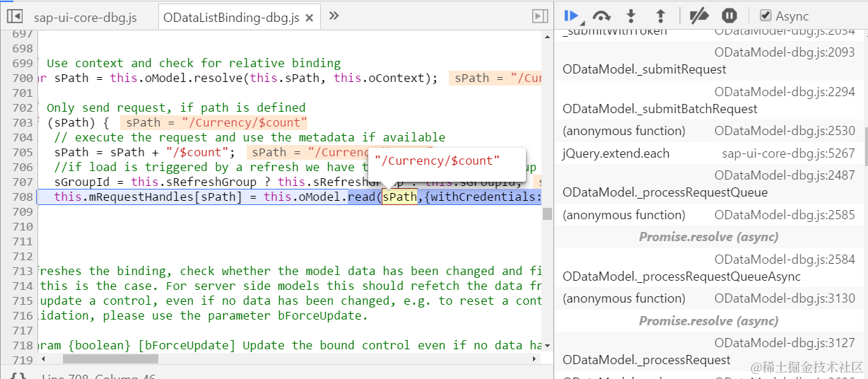Screen dimensions: 868x379
Task: Toggle breakpoint on line 705
Action: 23,152
